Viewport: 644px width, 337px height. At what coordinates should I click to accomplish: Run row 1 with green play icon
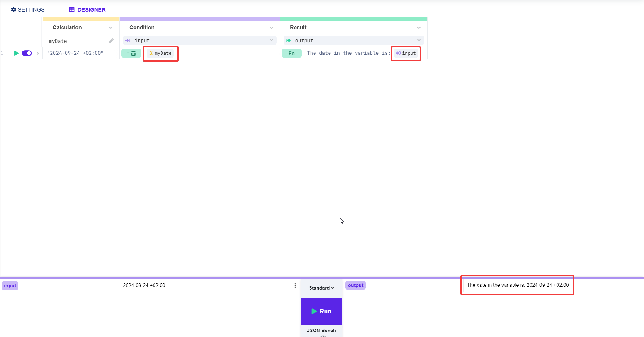16,53
